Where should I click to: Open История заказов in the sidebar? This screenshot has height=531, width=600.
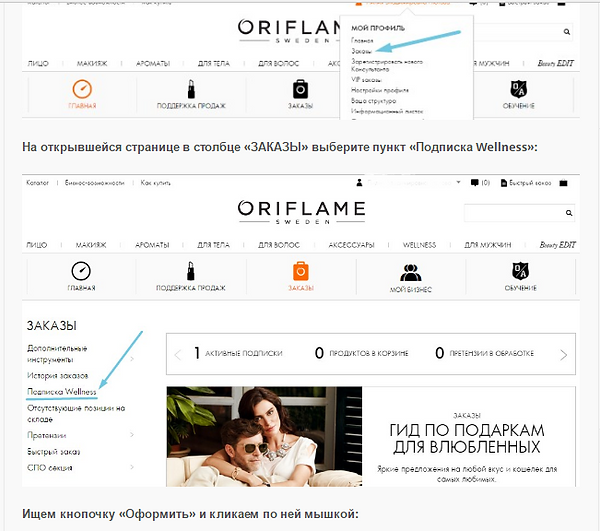coord(57,376)
